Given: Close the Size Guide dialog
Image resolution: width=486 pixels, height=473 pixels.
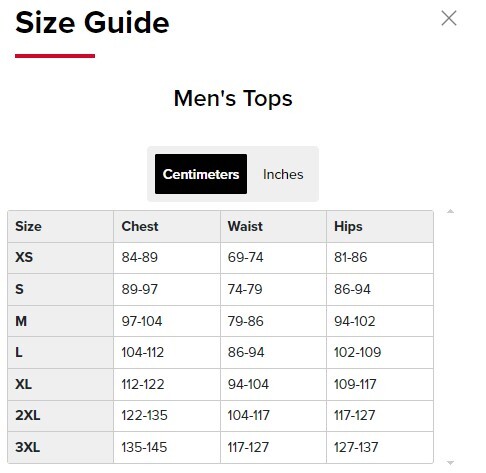Looking at the screenshot, I should (x=449, y=18).
